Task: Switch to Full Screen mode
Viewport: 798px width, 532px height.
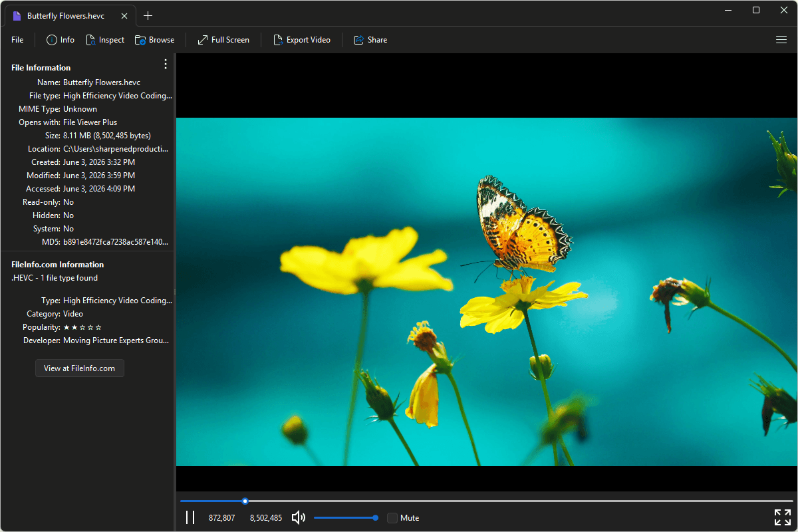Action: (223, 40)
